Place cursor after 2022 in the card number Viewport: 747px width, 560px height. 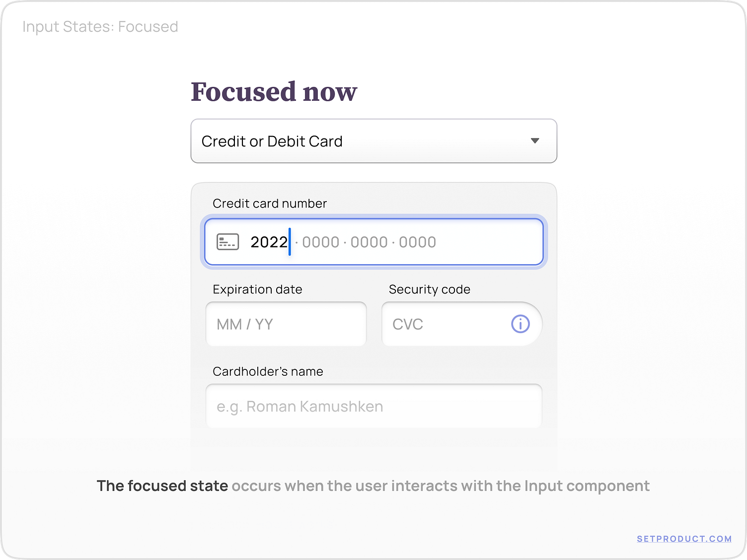click(290, 242)
